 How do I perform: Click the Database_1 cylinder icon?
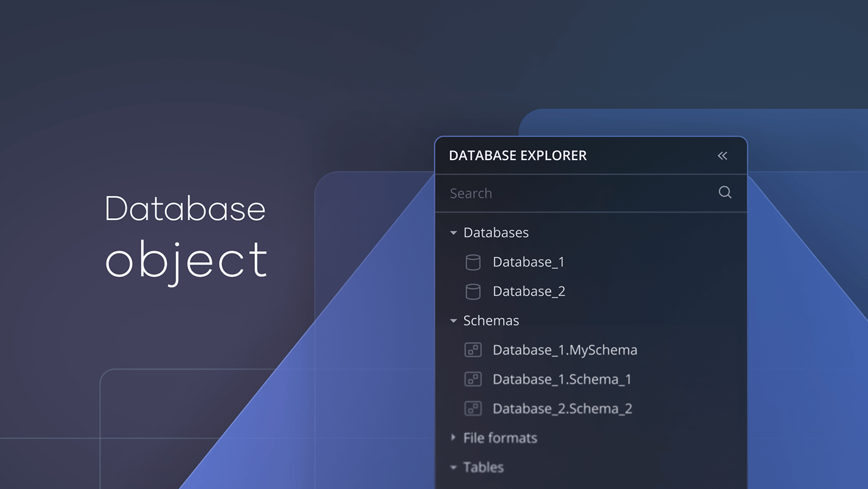click(x=473, y=263)
